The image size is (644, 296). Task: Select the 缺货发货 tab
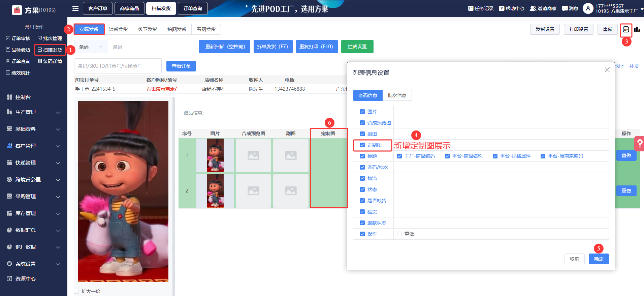click(x=118, y=29)
